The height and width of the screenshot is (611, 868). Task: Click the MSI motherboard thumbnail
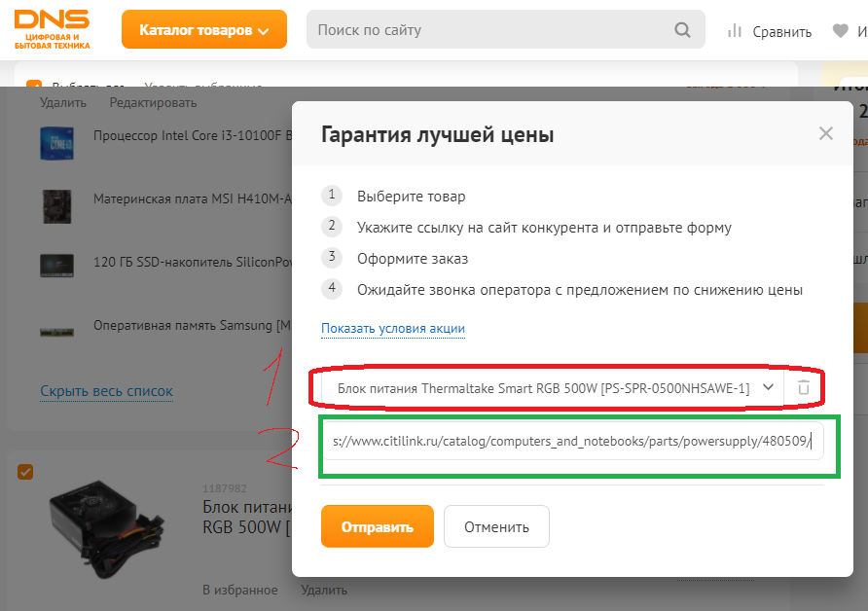(x=57, y=206)
